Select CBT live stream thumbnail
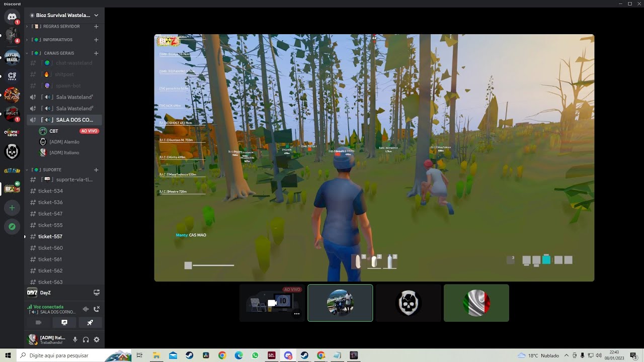 click(x=272, y=303)
